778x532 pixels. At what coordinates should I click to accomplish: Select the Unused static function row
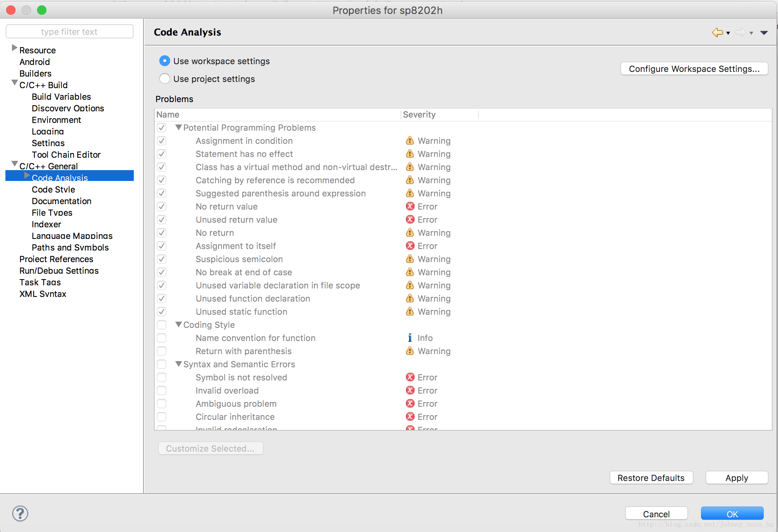coord(463,312)
